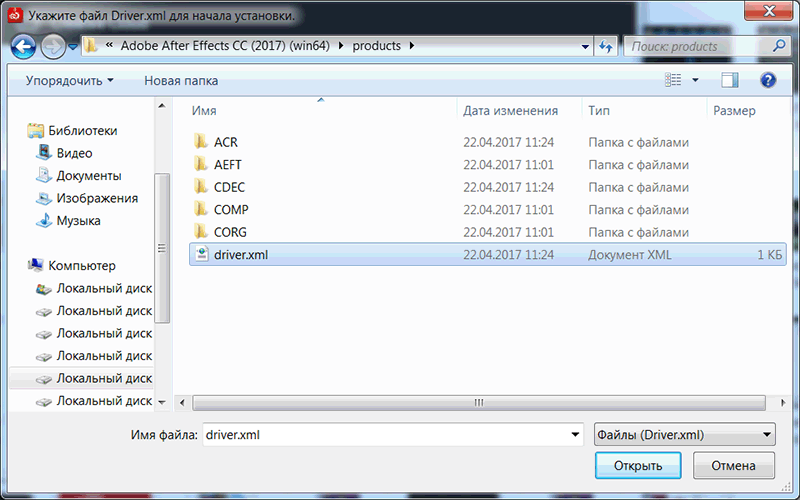Click the Документ XML type cell
This screenshot has height=500, width=800.
click(x=630, y=255)
